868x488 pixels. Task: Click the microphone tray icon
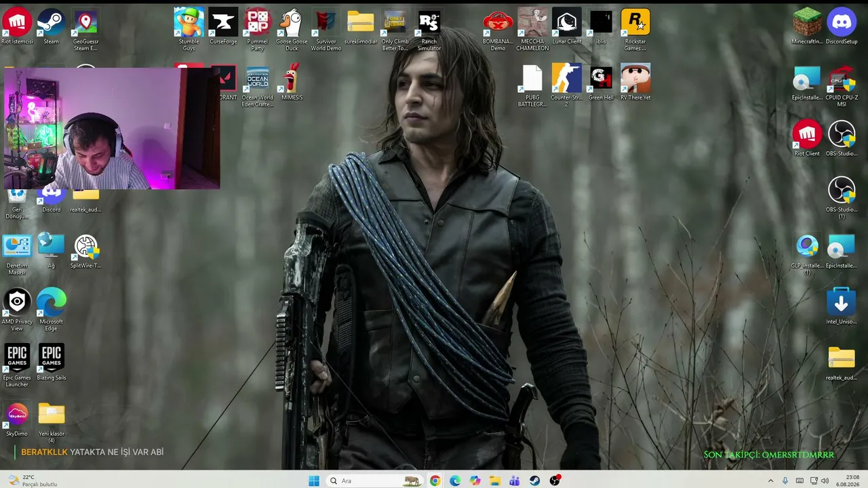click(x=785, y=481)
